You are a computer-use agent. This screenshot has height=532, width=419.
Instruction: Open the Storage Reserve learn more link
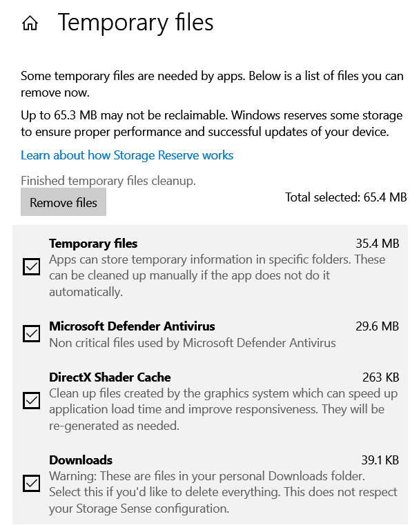(127, 155)
